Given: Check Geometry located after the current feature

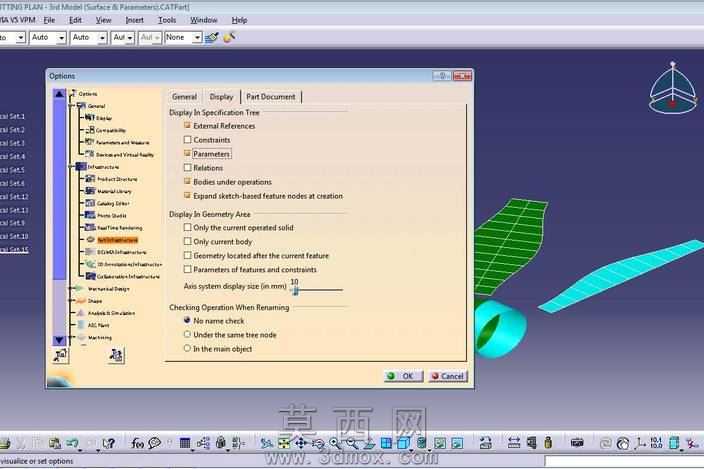Looking at the screenshot, I should click(188, 255).
